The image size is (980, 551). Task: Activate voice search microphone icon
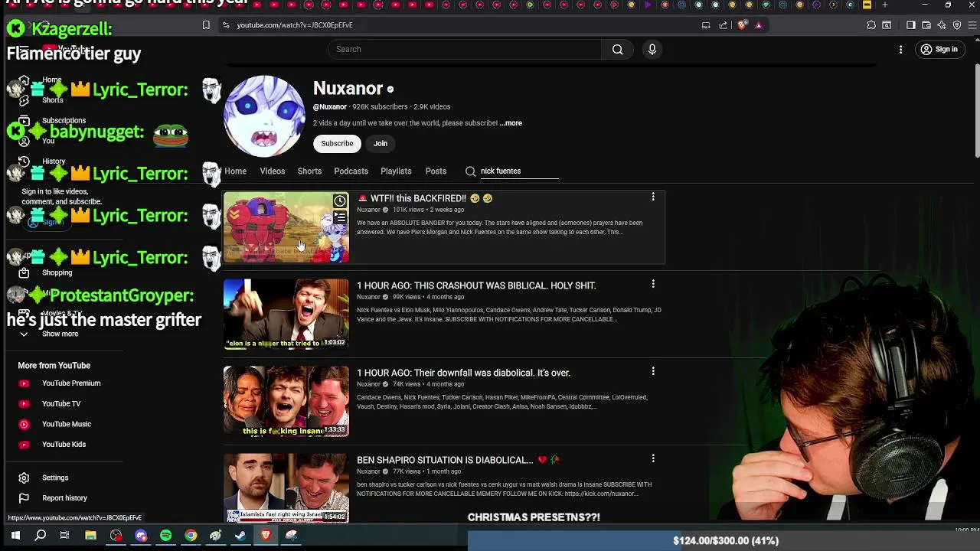pos(652,50)
